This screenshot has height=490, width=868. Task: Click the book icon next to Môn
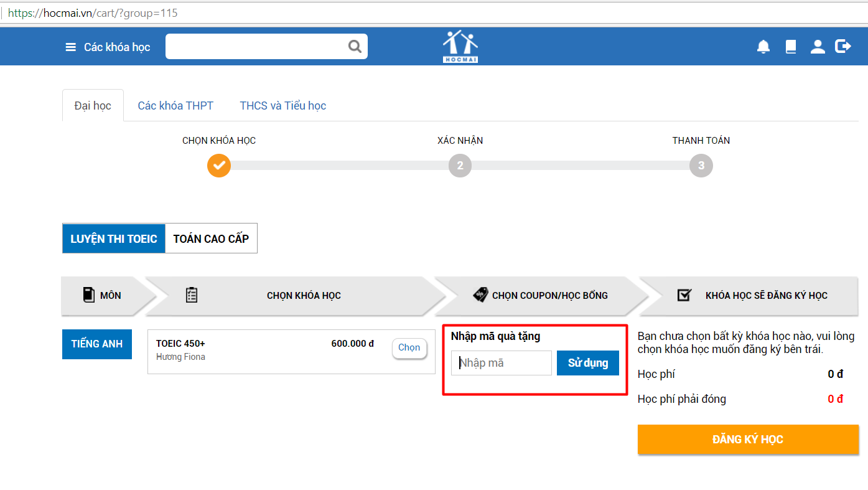(x=89, y=295)
